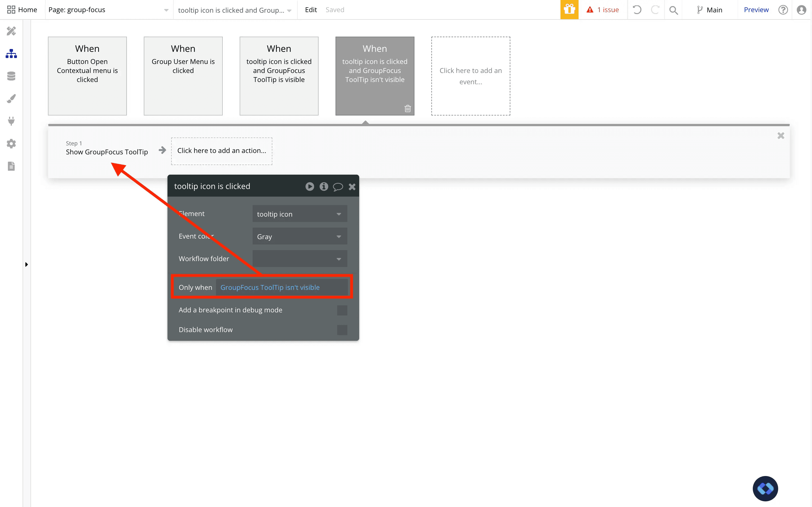Click here to add an action
The image size is (812, 507).
221,151
